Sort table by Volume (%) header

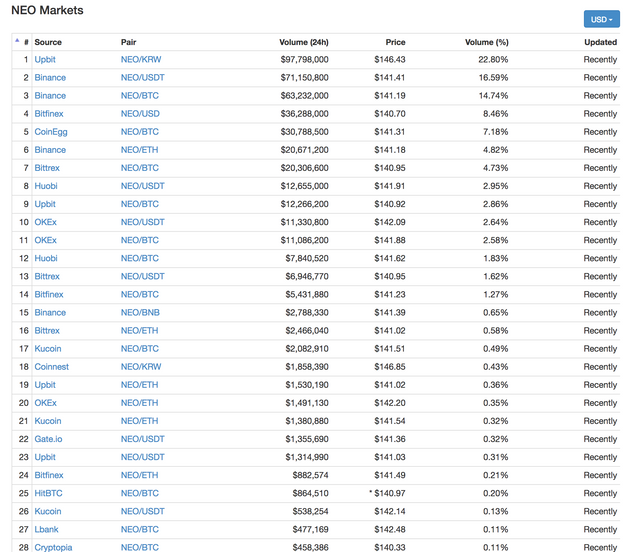click(487, 42)
